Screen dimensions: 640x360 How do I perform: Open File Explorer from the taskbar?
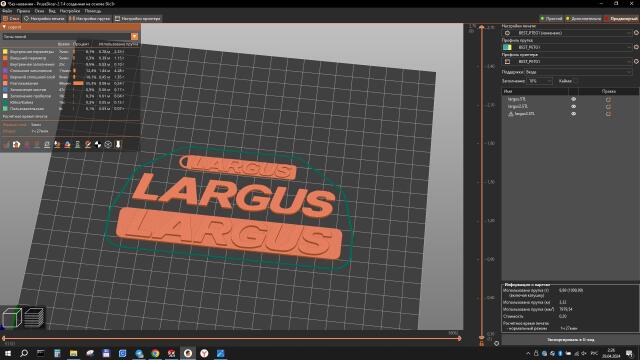click(73, 353)
